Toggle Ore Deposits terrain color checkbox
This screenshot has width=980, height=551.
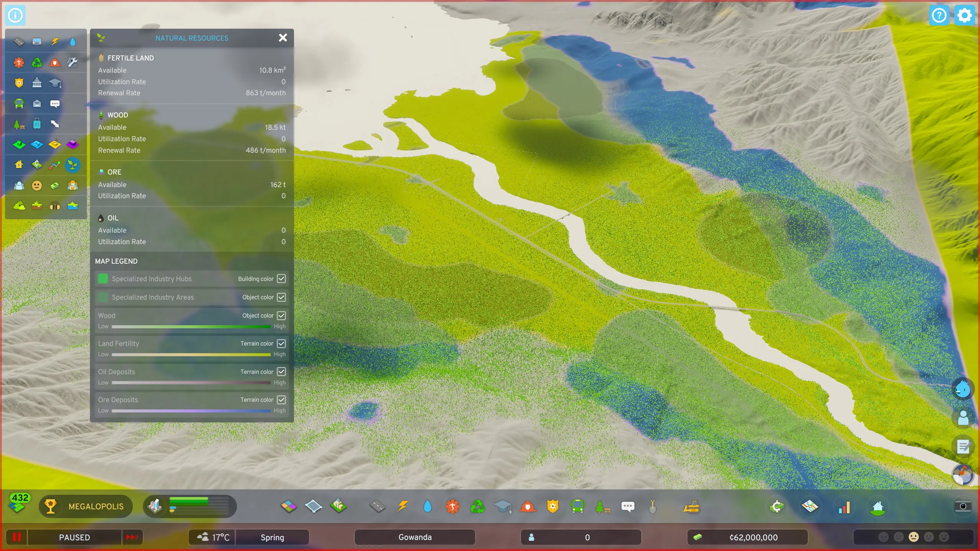tap(281, 400)
